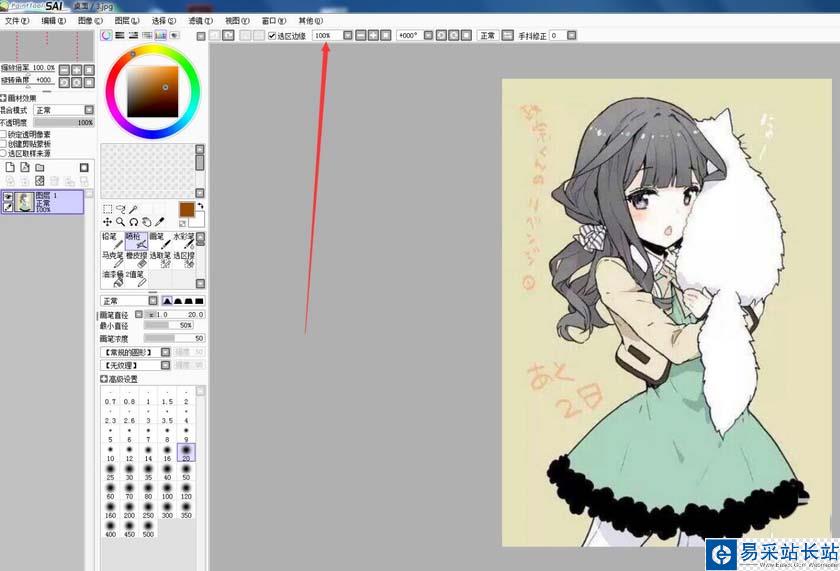Viewport: 840px width, 571px height.
Task: Open the 编辑 Edit menu
Action: (x=54, y=21)
